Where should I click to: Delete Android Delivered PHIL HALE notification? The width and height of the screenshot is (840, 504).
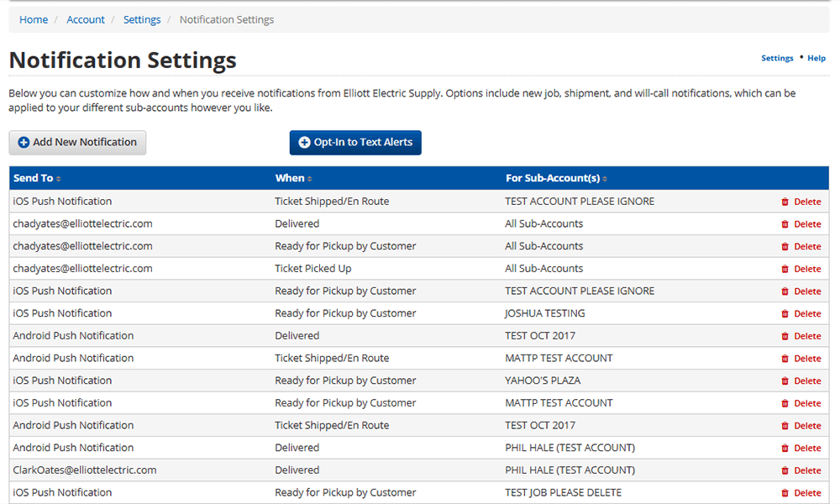pos(801,449)
